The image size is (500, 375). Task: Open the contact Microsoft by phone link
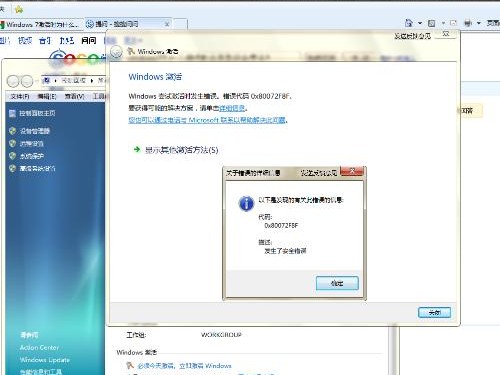click(207, 120)
